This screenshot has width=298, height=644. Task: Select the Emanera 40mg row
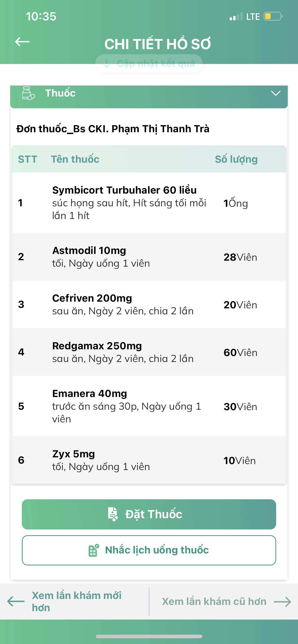(x=149, y=406)
